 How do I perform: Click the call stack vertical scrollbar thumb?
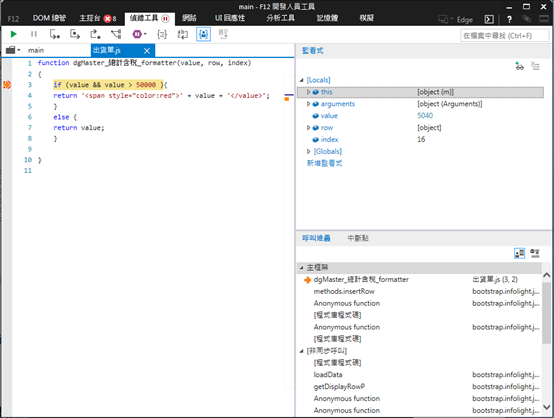[547, 312]
